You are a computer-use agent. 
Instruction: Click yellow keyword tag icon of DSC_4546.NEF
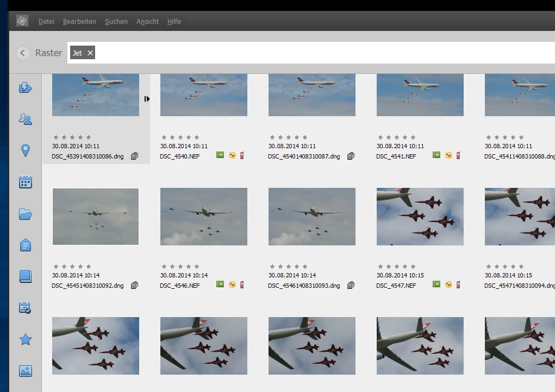pyautogui.click(x=232, y=284)
